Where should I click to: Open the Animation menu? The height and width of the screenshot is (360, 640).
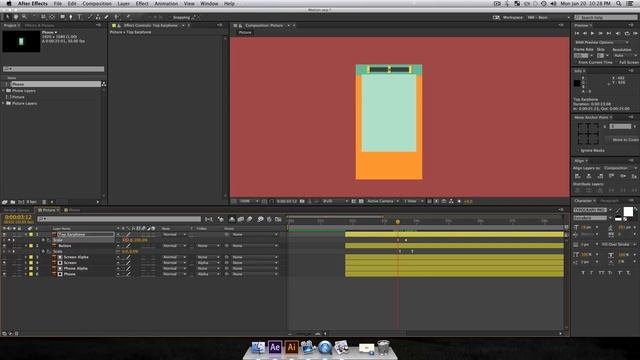point(166,3)
